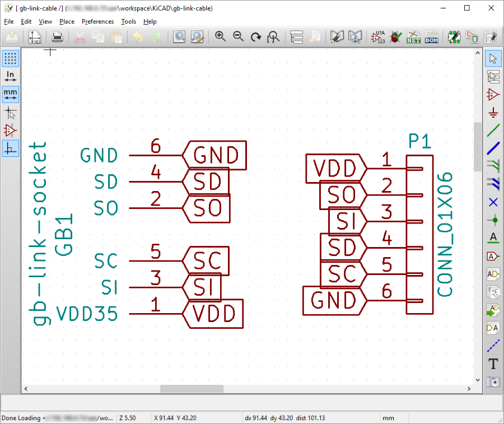504x424 pixels.
Task: Annotate schematic components
Action: pyautogui.click(x=378, y=37)
